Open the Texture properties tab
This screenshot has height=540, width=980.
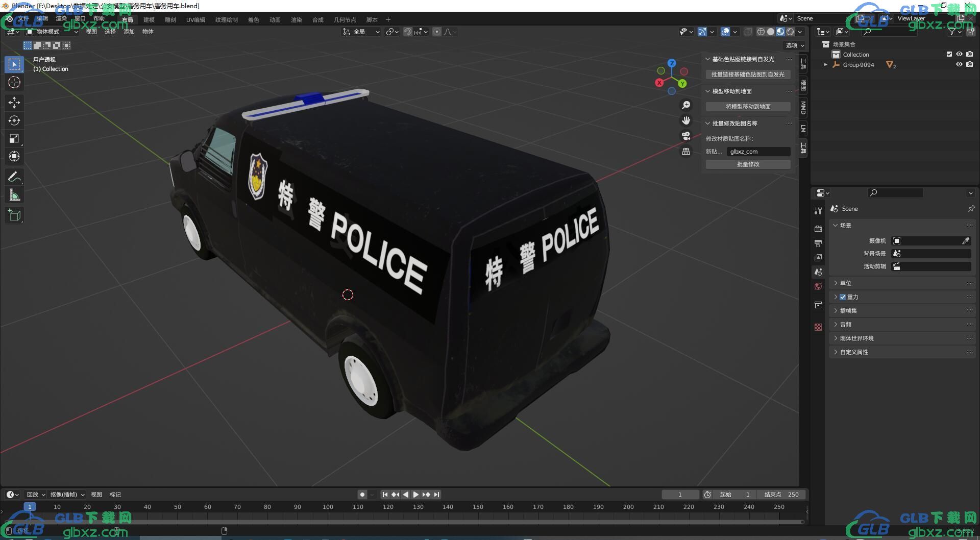pos(818,327)
